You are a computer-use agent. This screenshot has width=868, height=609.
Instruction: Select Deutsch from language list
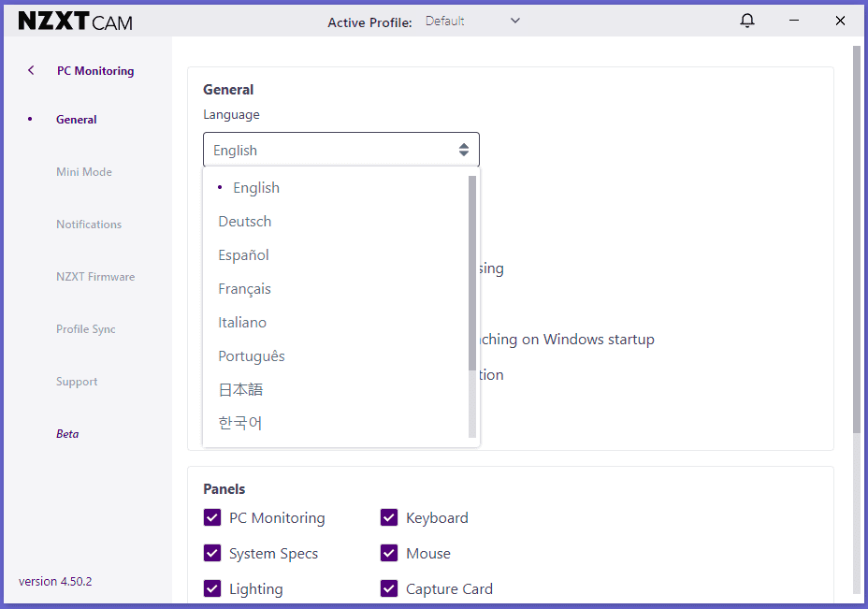pos(336,222)
